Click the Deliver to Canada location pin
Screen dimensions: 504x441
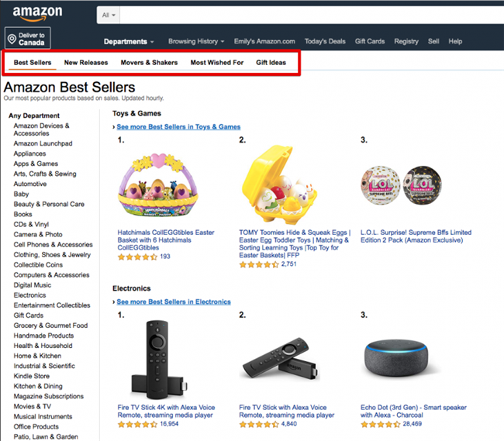[x=13, y=38]
